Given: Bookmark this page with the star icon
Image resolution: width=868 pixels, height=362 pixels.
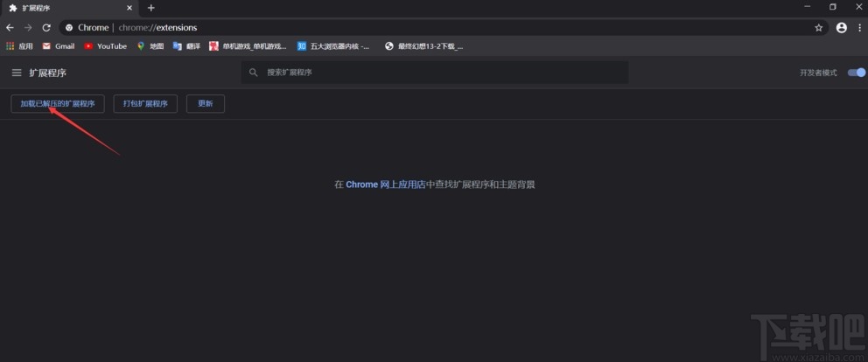Looking at the screenshot, I should pyautogui.click(x=819, y=28).
